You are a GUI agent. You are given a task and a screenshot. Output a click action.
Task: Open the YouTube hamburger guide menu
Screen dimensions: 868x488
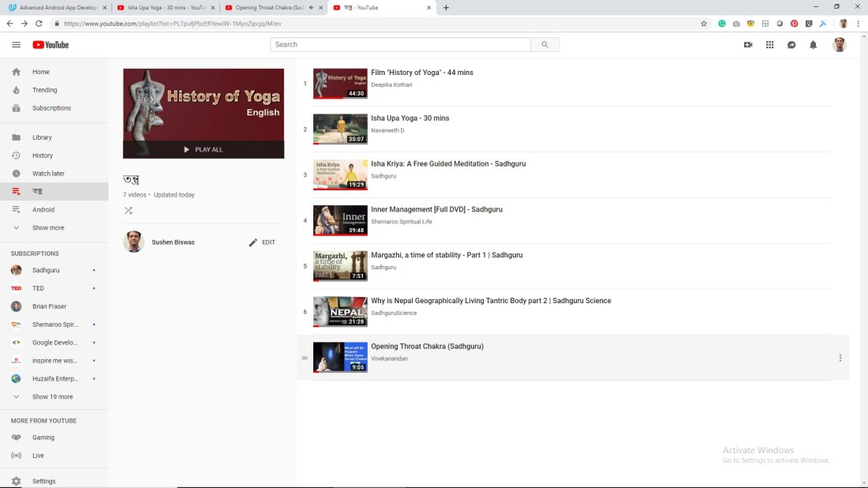(16, 45)
